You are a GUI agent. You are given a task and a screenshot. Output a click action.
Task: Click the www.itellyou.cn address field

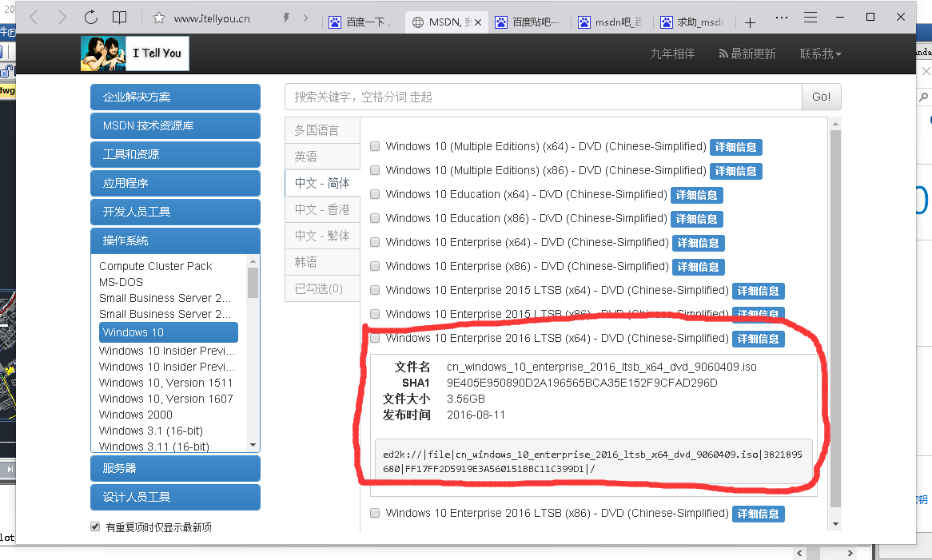212,18
